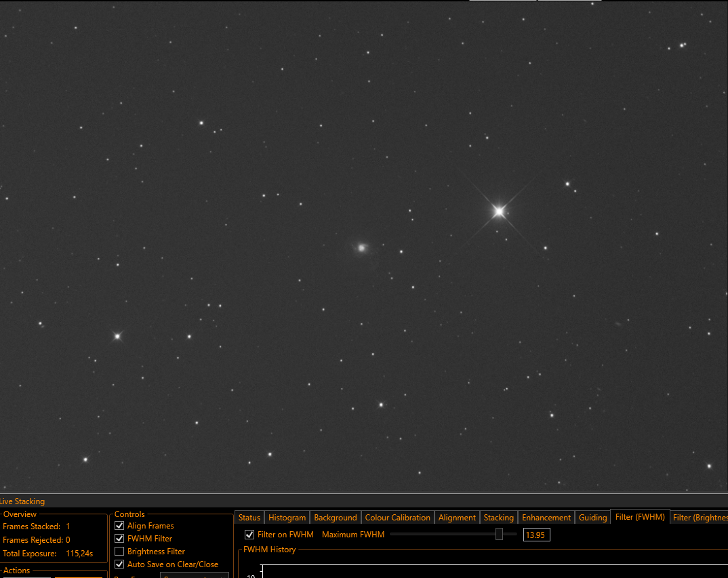Toggle Auto Save on Clear/Close
This screenshot has height=578, width=728.
click(x=119, y=564)
